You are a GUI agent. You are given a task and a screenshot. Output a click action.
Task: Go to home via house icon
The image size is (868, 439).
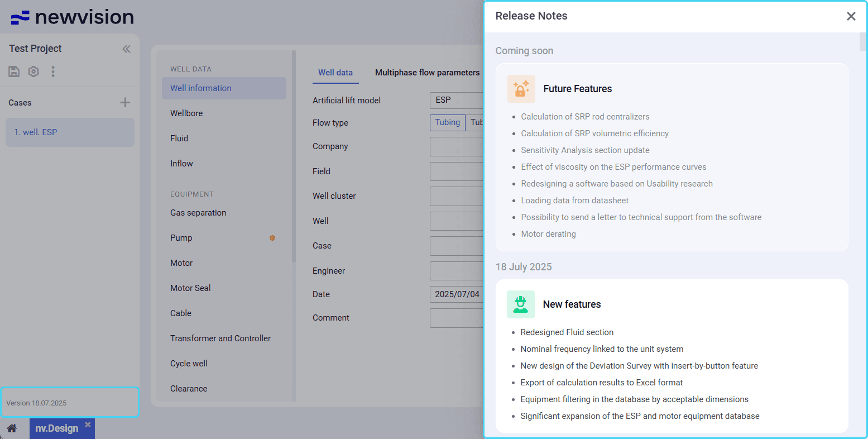tap(12, 428)
